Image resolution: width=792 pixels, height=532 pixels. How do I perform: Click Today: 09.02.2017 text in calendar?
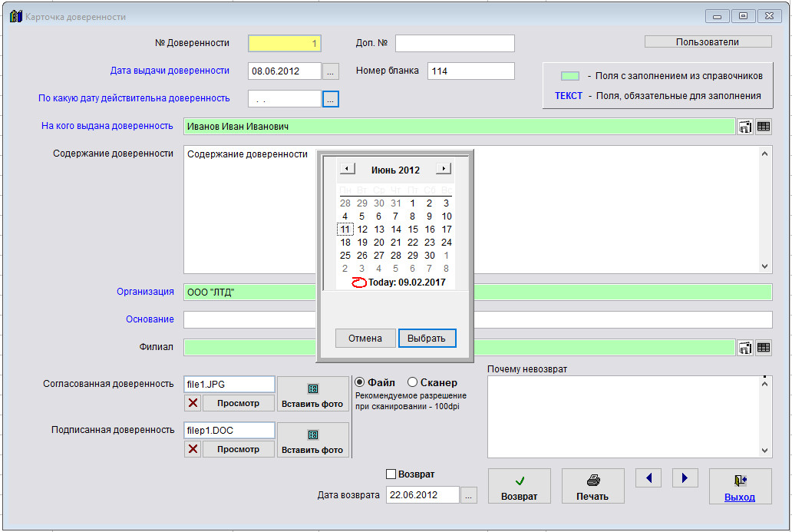click(x=407, y=283)
